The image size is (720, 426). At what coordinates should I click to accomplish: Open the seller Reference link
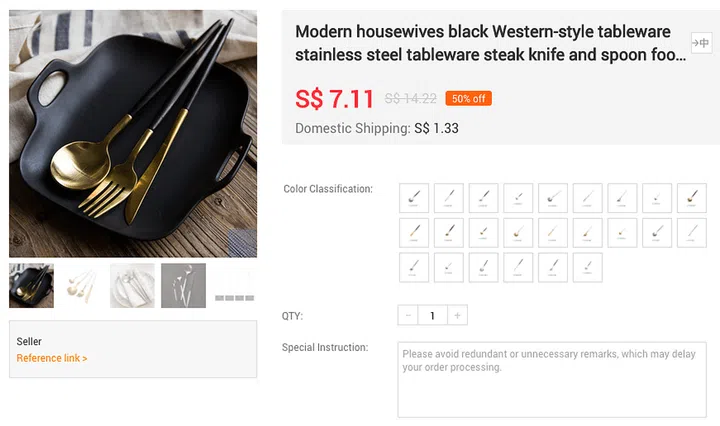52,358
